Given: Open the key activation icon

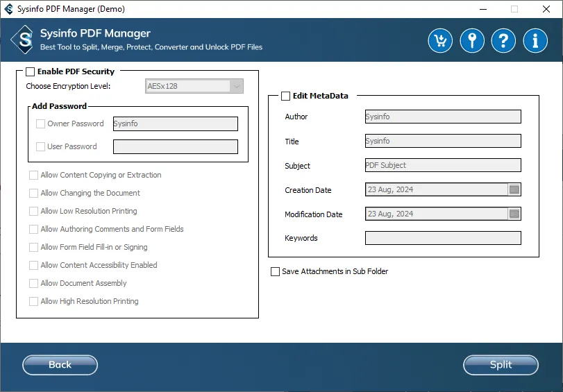Looking at the screenshot, I should [472, 41].
